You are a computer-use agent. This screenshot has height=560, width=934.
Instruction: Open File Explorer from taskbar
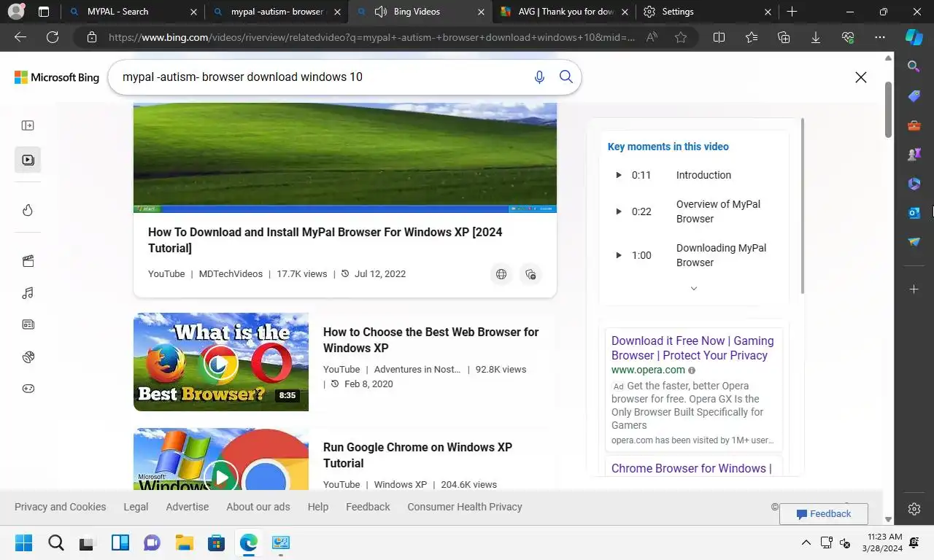184,543
